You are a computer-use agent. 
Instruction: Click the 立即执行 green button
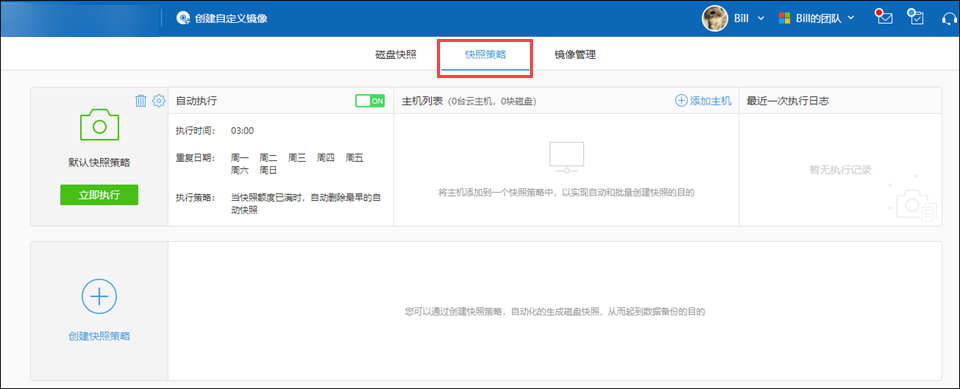(99, 195)
